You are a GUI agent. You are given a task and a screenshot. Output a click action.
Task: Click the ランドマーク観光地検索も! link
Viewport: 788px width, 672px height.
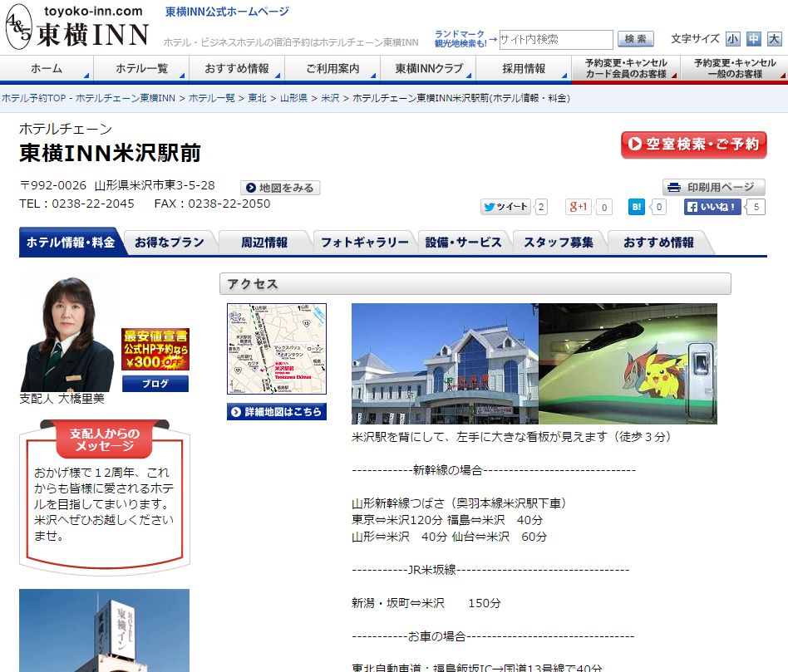click(460, 39)
